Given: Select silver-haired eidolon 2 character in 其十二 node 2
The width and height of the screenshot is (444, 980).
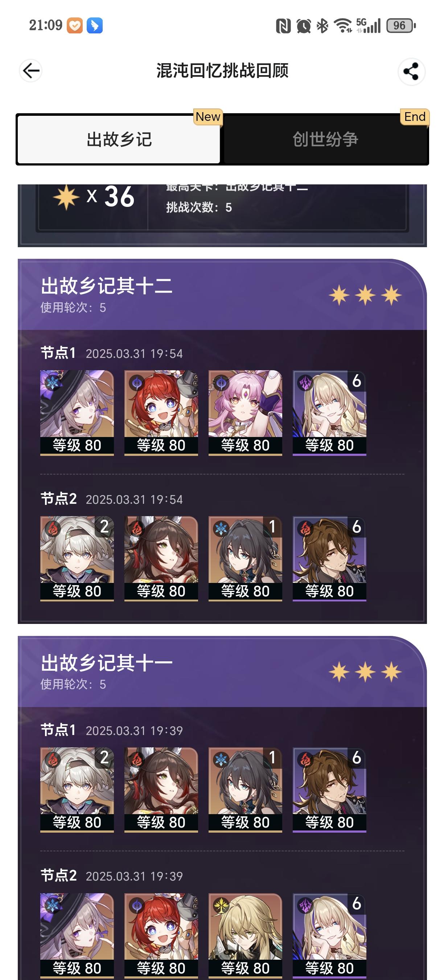Looking at the screenshot, I should pos(77,559).
